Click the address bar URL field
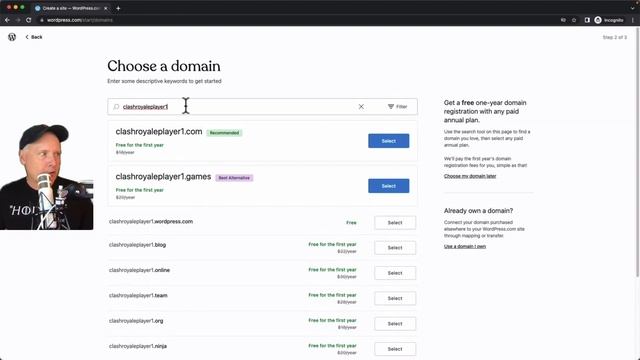The image size is (640, 360). click(x=80, y=20)
